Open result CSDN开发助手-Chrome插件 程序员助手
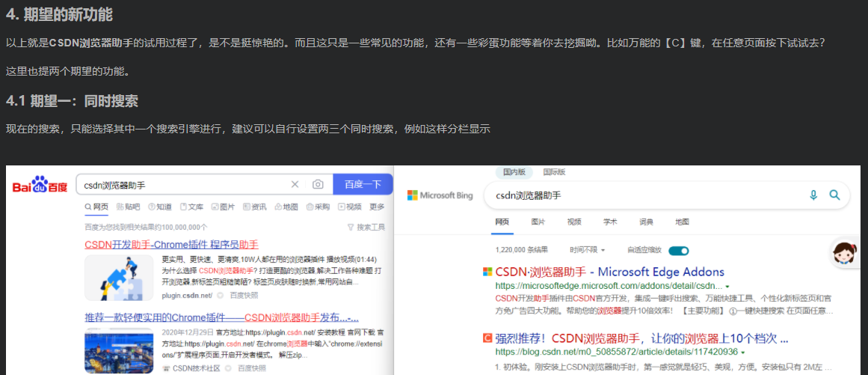The image size is (868, 375). pos(172,244)
